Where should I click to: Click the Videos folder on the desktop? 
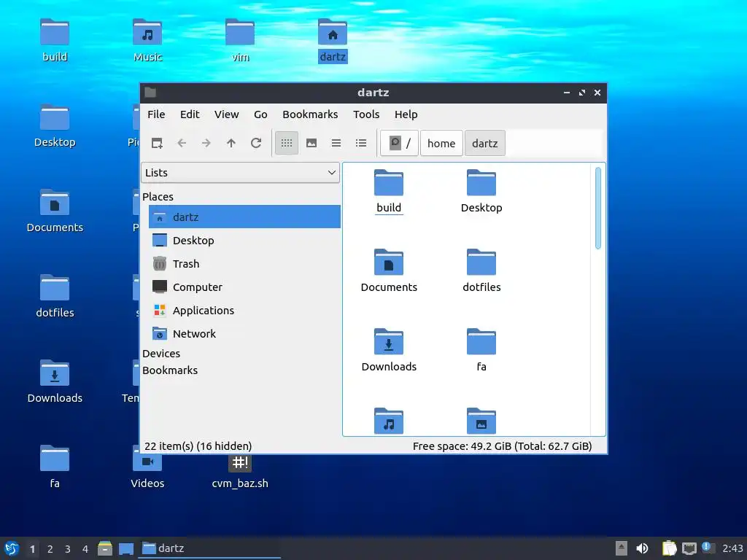[147, 472]
